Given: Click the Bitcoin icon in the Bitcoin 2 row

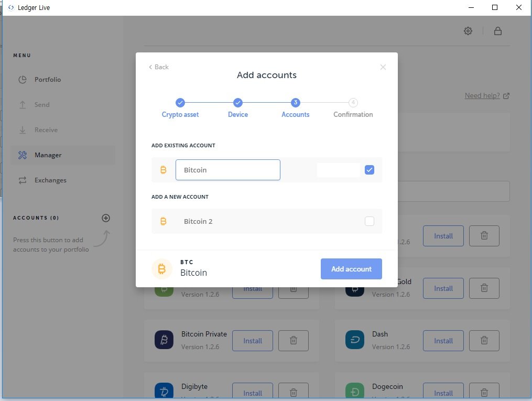Looking at the screenshot, I should pos(163,221).
